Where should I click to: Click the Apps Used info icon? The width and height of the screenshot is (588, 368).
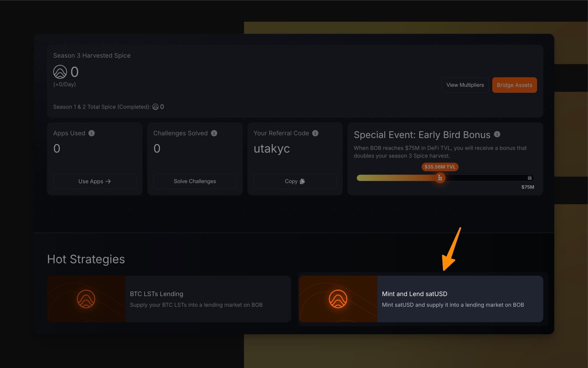coord(92,133)
